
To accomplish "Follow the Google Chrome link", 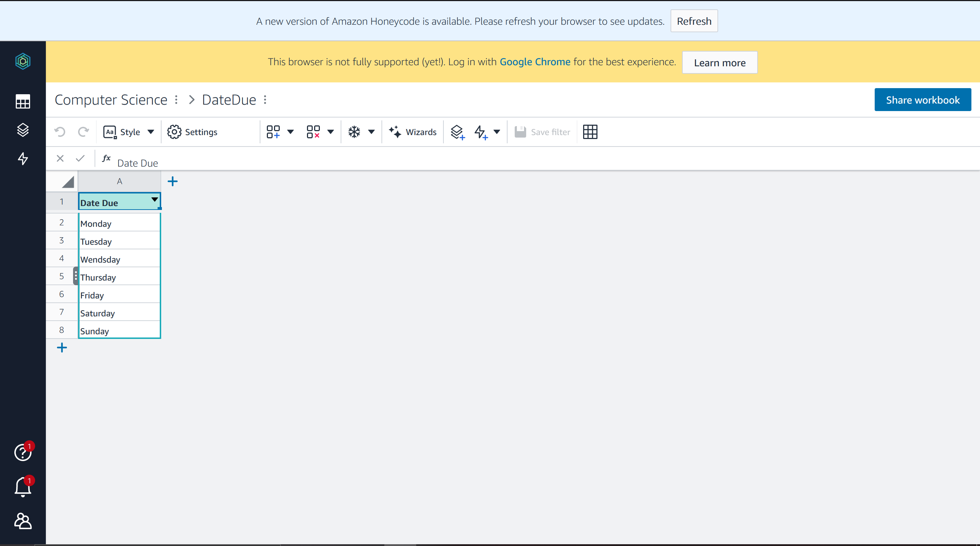I will coord(534,62).
